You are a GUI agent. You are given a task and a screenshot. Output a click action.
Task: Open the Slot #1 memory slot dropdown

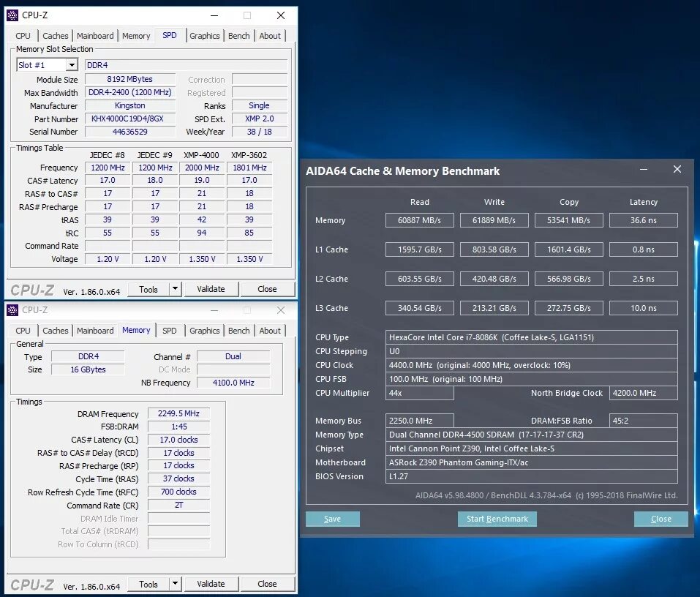coord(72,65)
